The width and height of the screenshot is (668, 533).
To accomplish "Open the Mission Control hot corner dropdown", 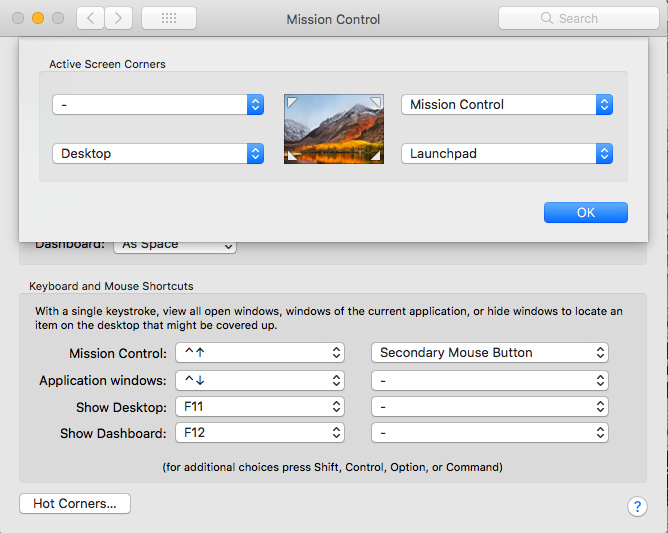I will pos(507,104).
